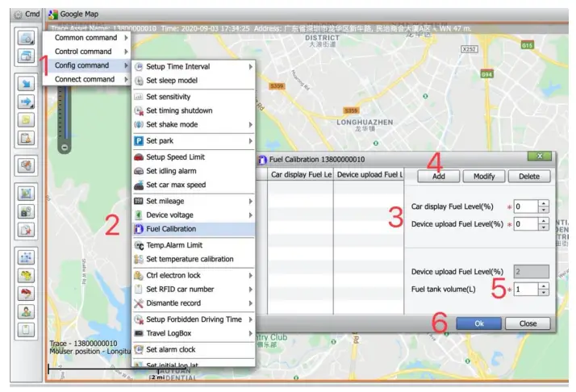Click the Device upload Fuel L column header

click(x=369, y=174)
